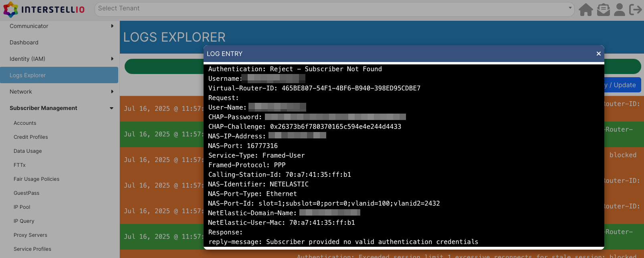
Task: Expand the Network menu
Action: (59, 92)
